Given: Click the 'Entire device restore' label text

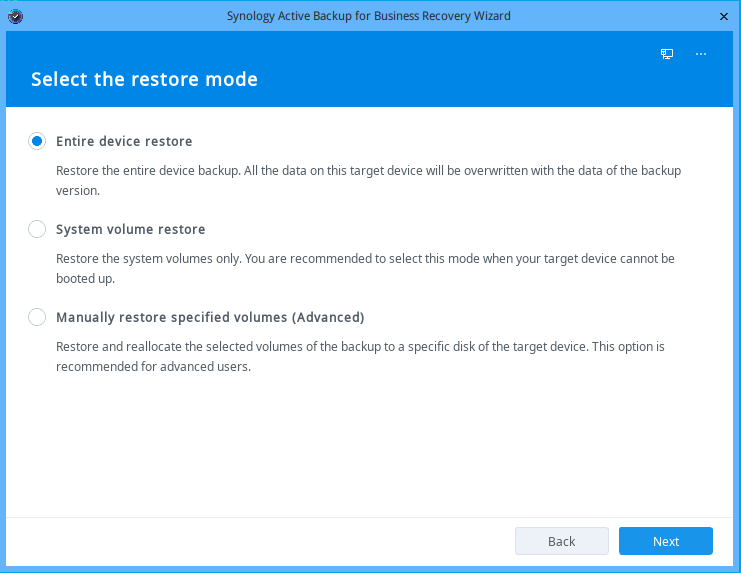Looking at the screenshot, I should (124, 141).
